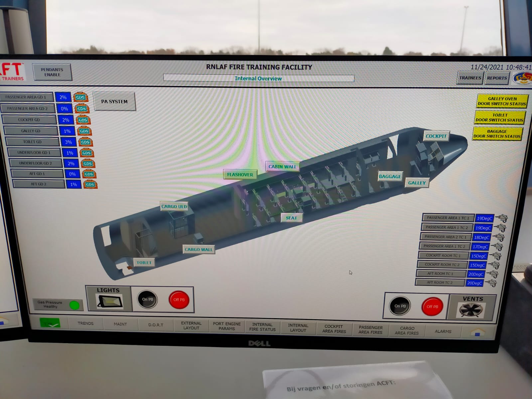Click sensor icon next to second row 19DegC
This screenshot has width=532, height=399.
[500, 228]
